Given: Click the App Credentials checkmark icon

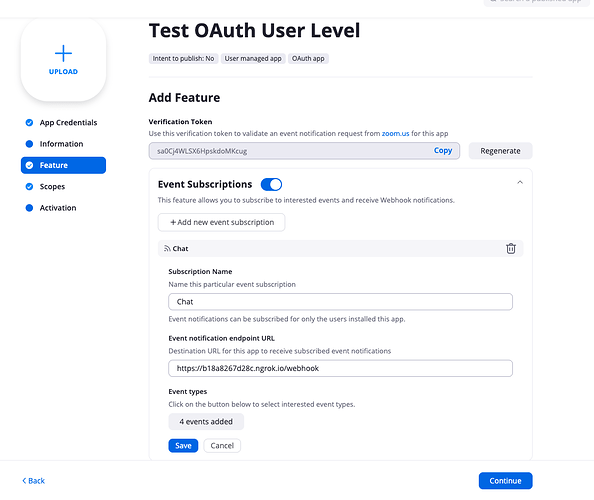Looking at the screenshot, I should coord(29,122).
